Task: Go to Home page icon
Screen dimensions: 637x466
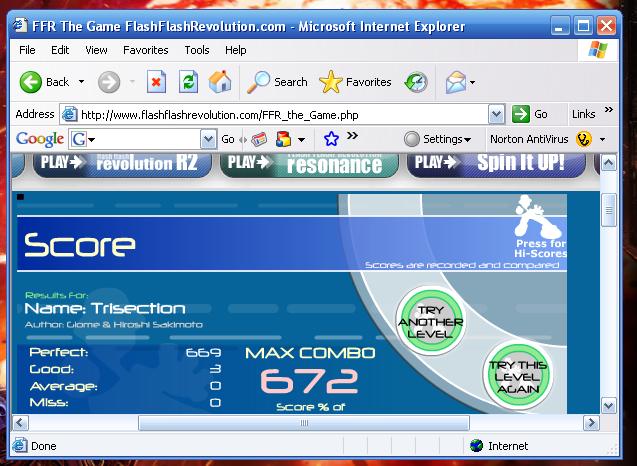Action: click(x=220, y=82)
